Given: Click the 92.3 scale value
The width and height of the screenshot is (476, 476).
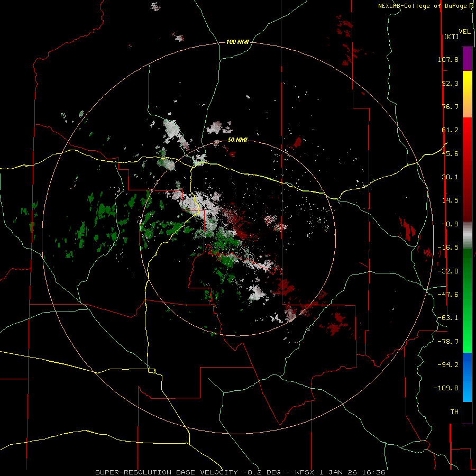Looking at the screenshot, I should click(450, 83).
